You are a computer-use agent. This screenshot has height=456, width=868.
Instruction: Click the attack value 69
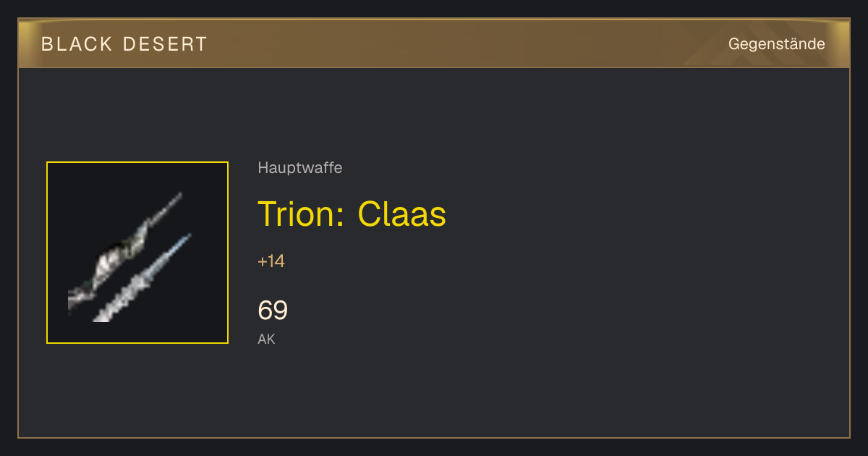tap(273, 311)
